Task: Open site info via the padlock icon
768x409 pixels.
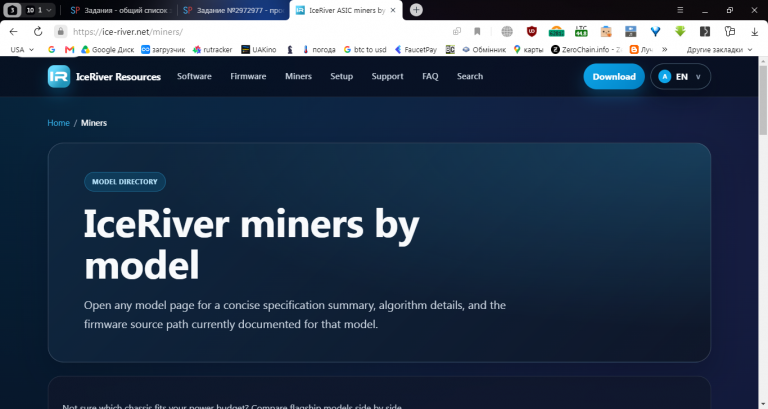Action: 60,31
